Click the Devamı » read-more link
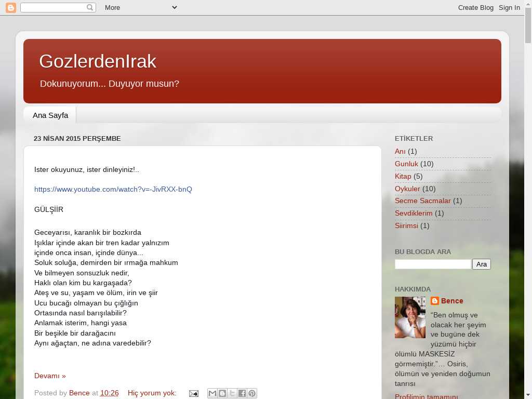532x399 pixels. pos(50,376)
